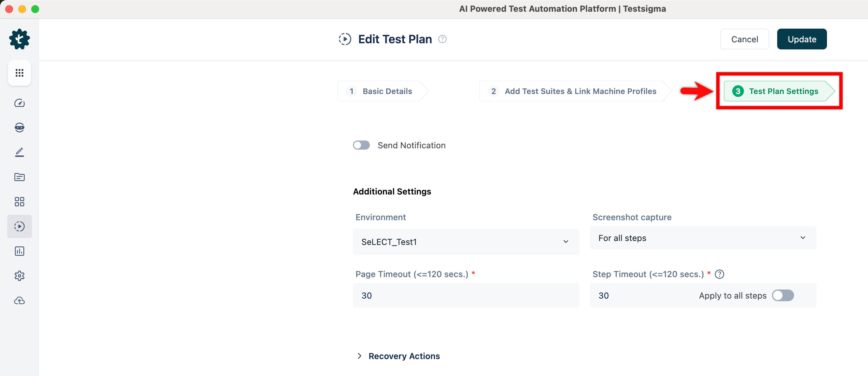Viewport: 868px width, 376px height.
Task: Select the bot/agents icon in sidebar
Action: pyautogui.click(x=19, y=127)
